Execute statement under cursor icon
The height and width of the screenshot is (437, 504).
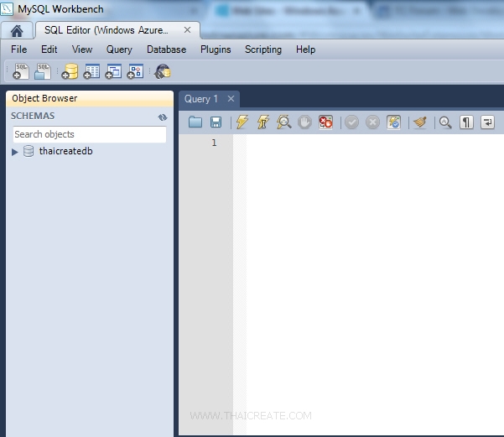(x=263, y=122)
